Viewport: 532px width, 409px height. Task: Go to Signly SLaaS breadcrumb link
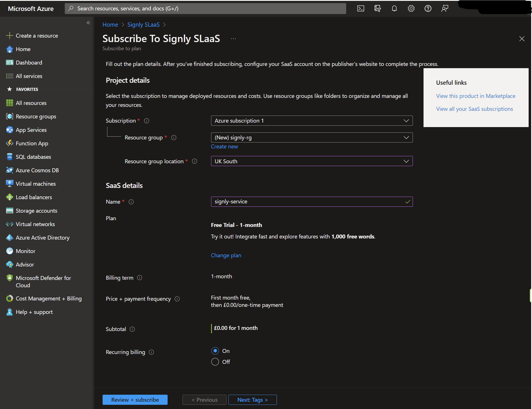click(x=144, y=25)
